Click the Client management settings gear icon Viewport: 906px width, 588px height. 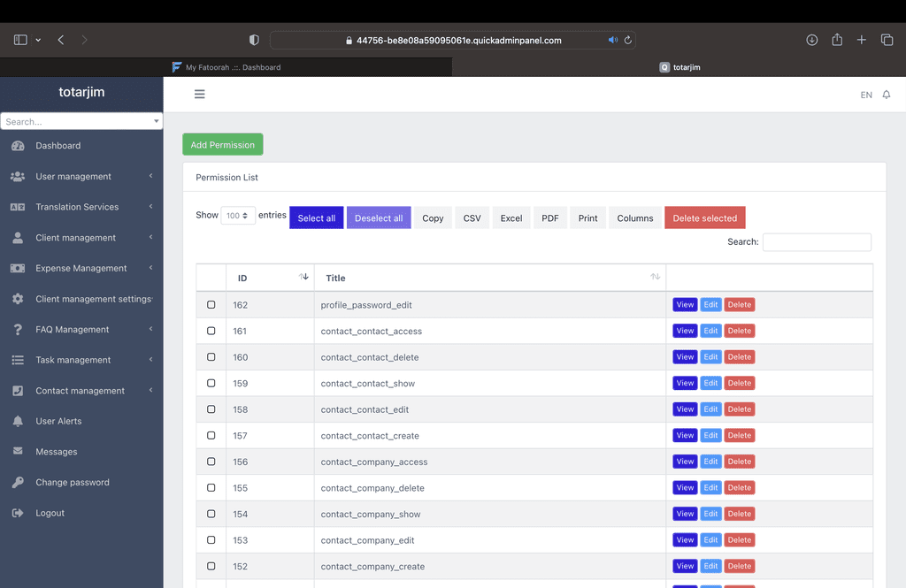pyautogui.click(x=18, y=299)
